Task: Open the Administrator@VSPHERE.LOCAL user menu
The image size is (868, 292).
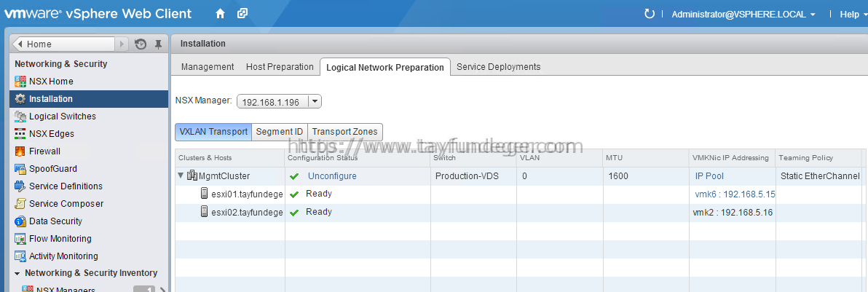Action: [743, 15]
